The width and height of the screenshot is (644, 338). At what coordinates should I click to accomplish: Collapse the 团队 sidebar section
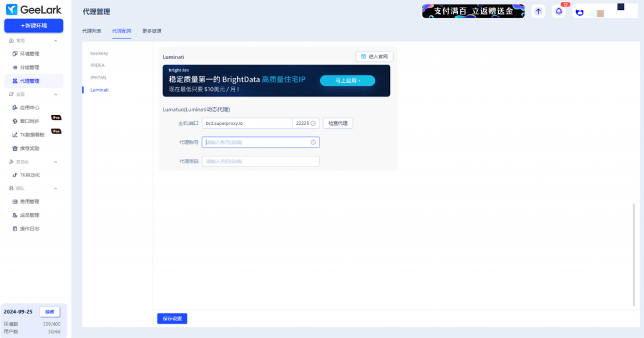click(55, 188)
